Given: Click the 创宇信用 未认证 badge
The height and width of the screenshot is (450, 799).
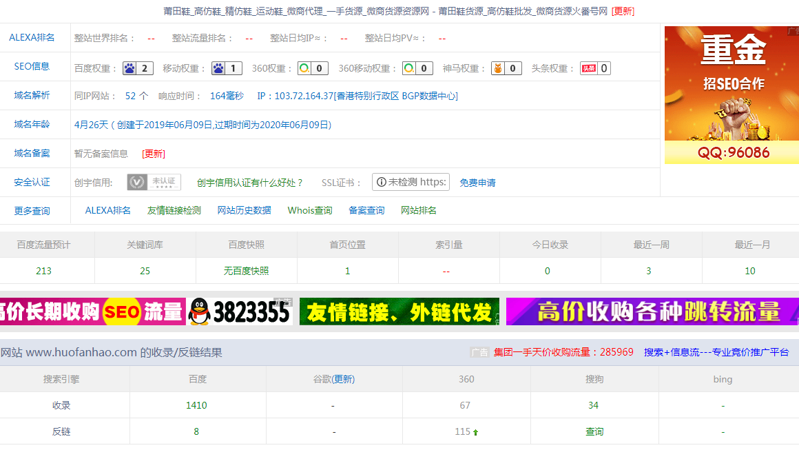Looking at the screenshot, I should pyautogui.click(x=154, y=182).
